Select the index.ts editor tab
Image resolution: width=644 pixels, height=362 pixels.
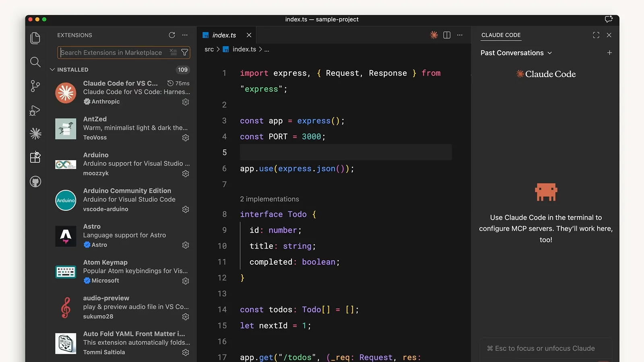(226, 35)
